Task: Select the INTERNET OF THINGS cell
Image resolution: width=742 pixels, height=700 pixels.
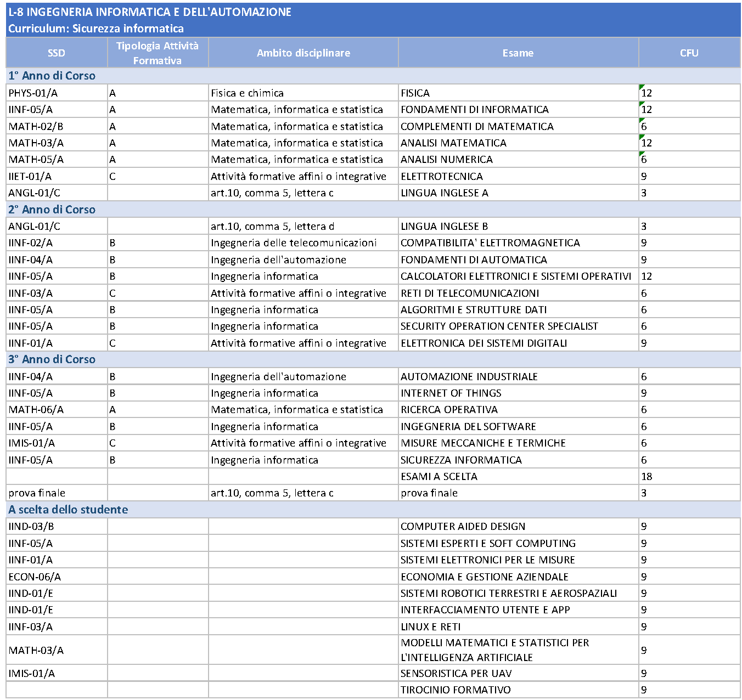Action: click(x=518, y=393)
